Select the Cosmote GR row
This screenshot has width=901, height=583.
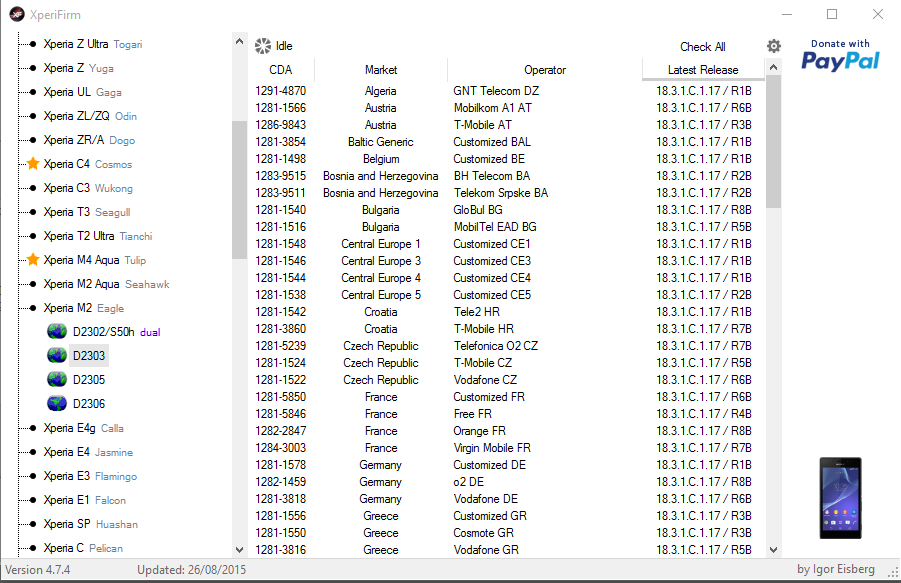click(507, 533)
